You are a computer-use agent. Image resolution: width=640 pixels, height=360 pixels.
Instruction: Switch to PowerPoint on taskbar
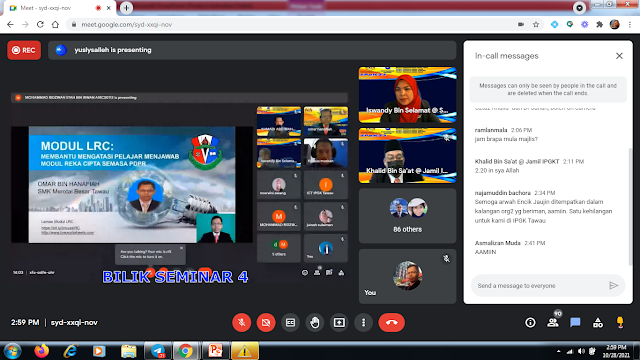[x=216, y=351]
